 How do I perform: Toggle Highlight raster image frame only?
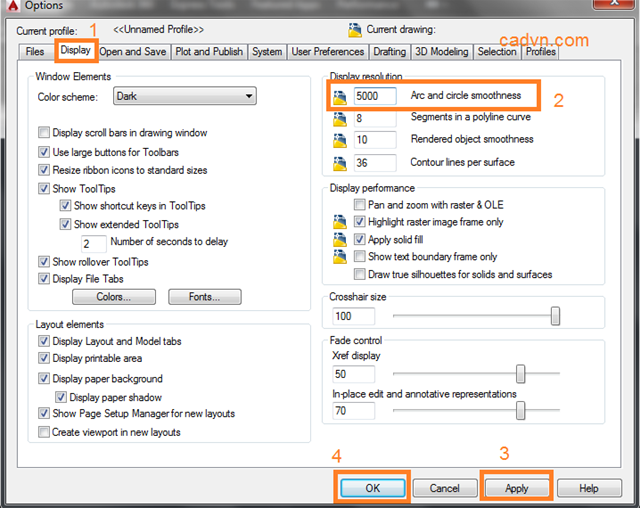359,222
